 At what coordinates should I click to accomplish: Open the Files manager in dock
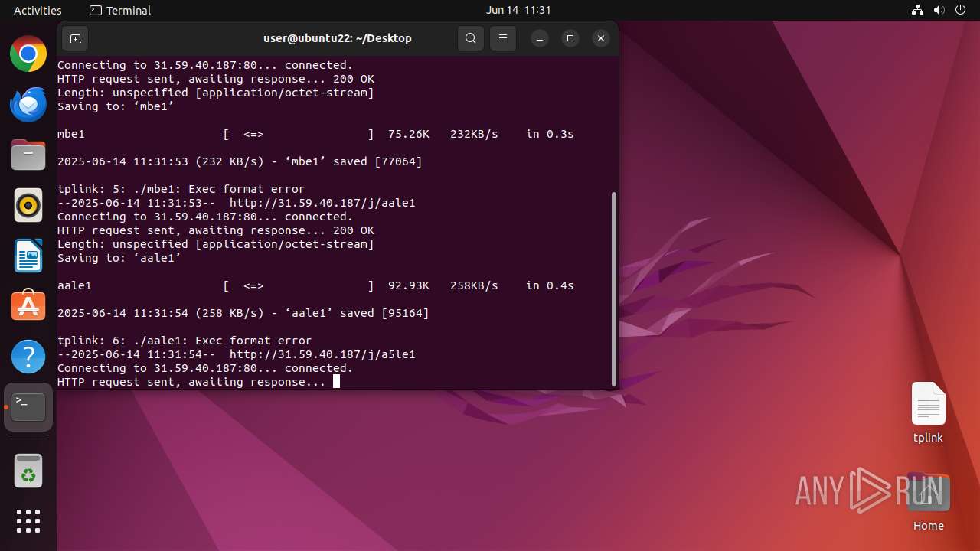coord(28,155)
